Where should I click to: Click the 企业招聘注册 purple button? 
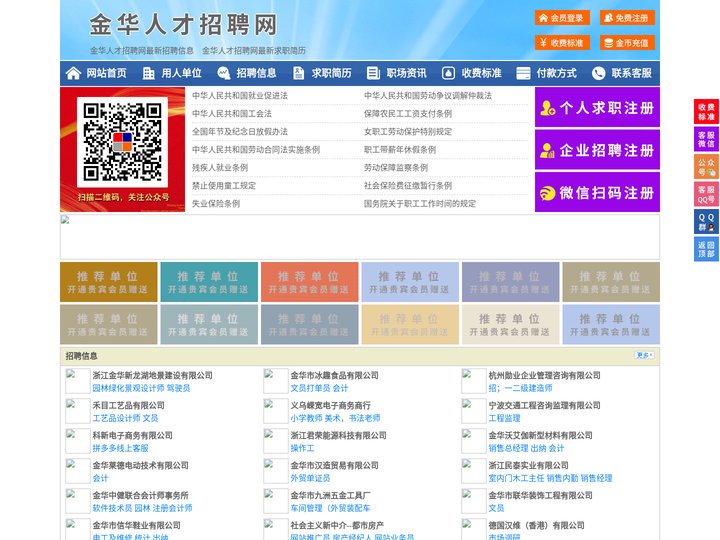tap(597, 150)
